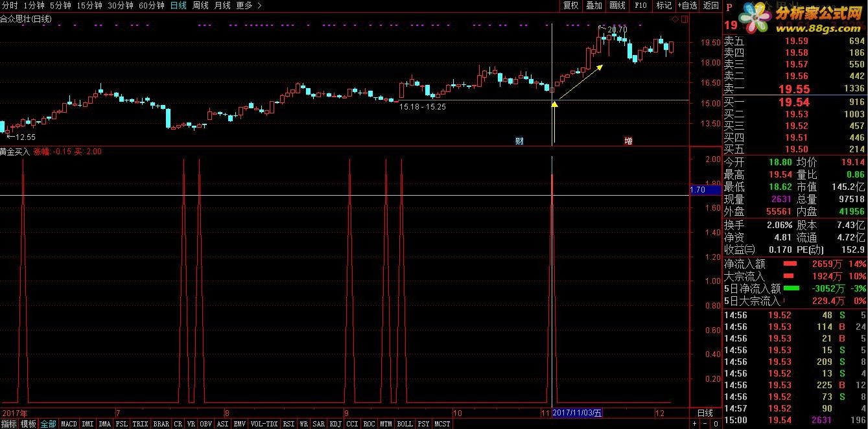Switch to 60分钟 chart period

point(151,5)
